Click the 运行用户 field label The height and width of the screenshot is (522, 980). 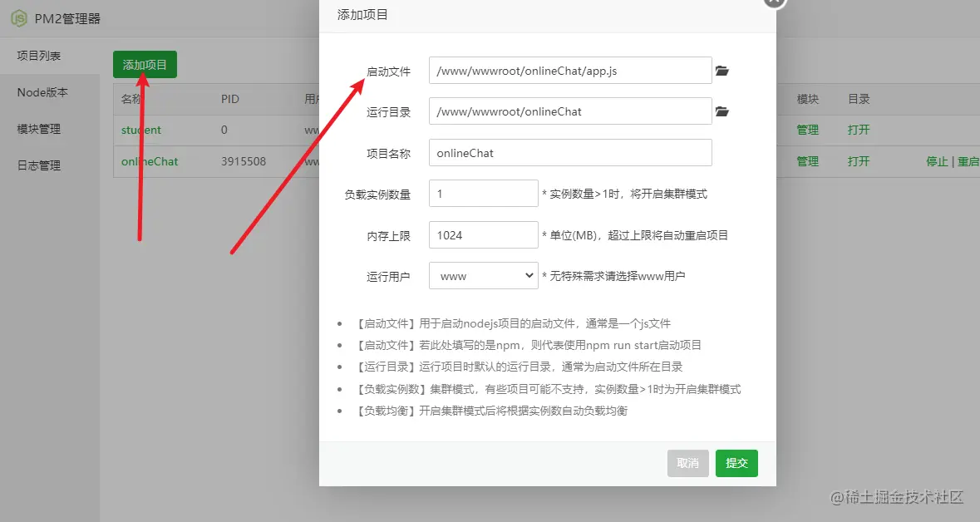tap(388, 276)
